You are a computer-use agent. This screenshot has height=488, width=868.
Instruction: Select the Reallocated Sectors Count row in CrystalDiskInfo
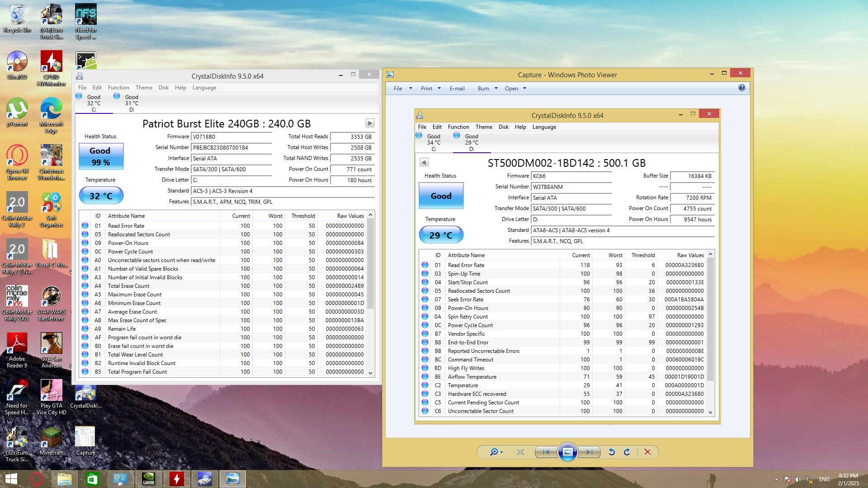point(223,234)
